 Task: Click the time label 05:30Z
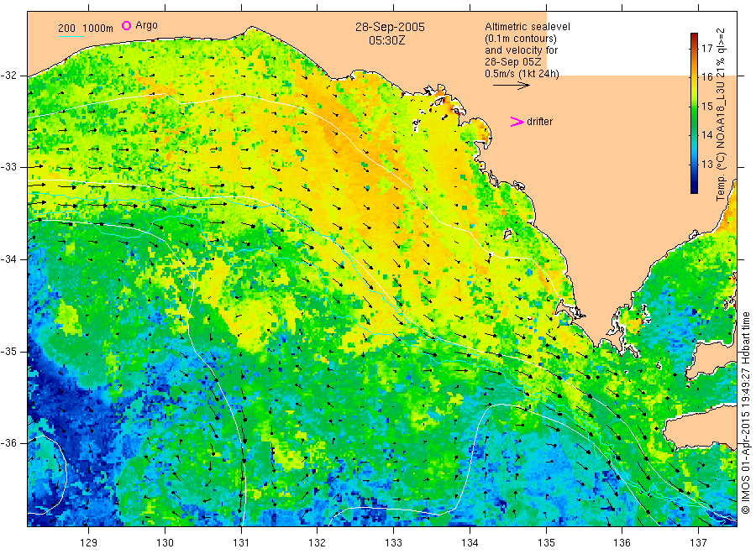click(387, 40)
